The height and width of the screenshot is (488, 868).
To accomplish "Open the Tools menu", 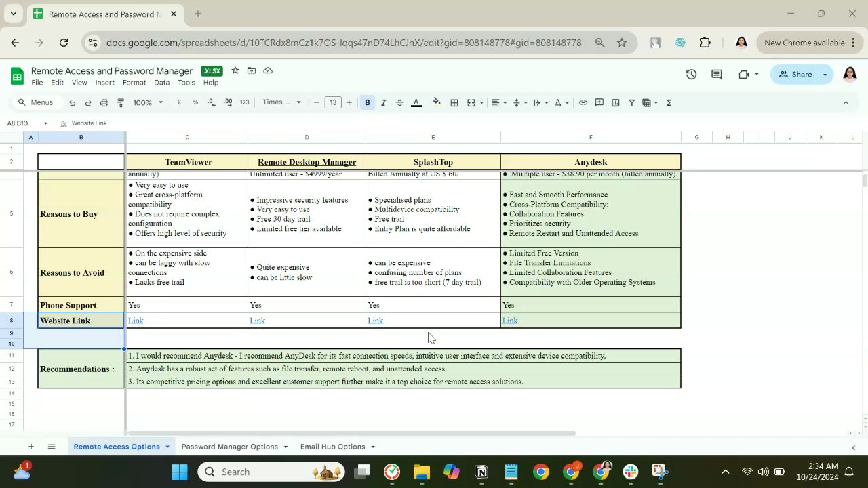I will coord(186,83).
